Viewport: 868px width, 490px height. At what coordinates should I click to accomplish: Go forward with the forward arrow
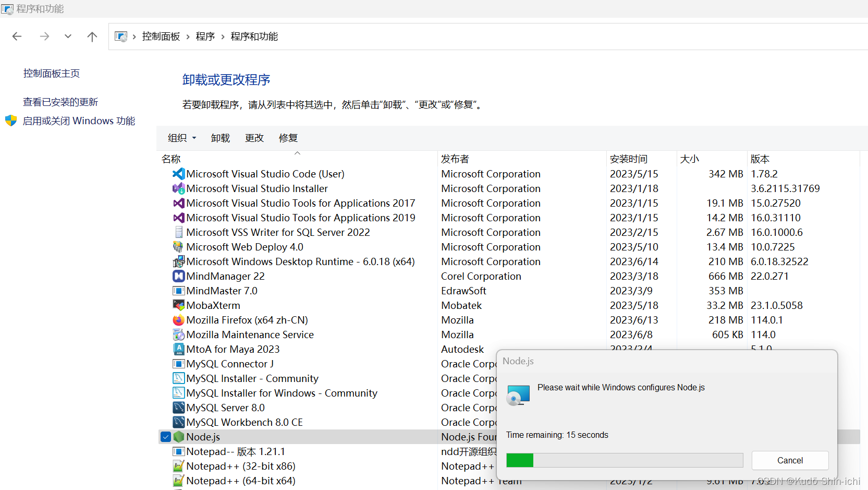tap(45, 36)
